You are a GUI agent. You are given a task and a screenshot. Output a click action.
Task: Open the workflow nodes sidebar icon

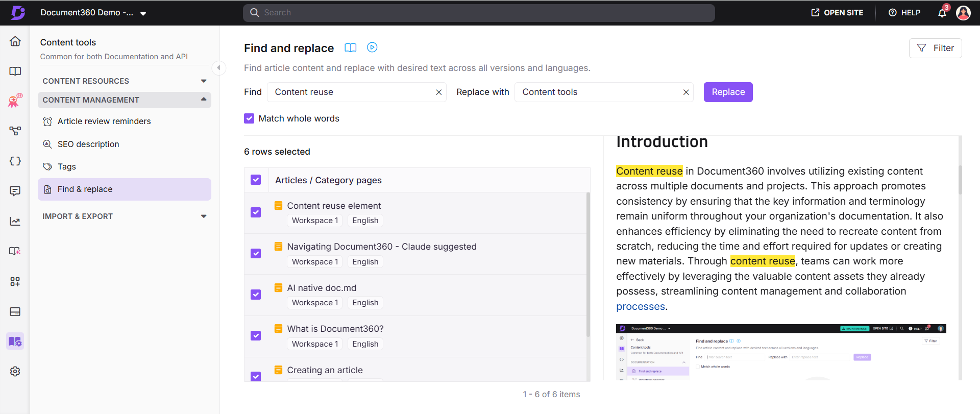(x=15, y=131)
